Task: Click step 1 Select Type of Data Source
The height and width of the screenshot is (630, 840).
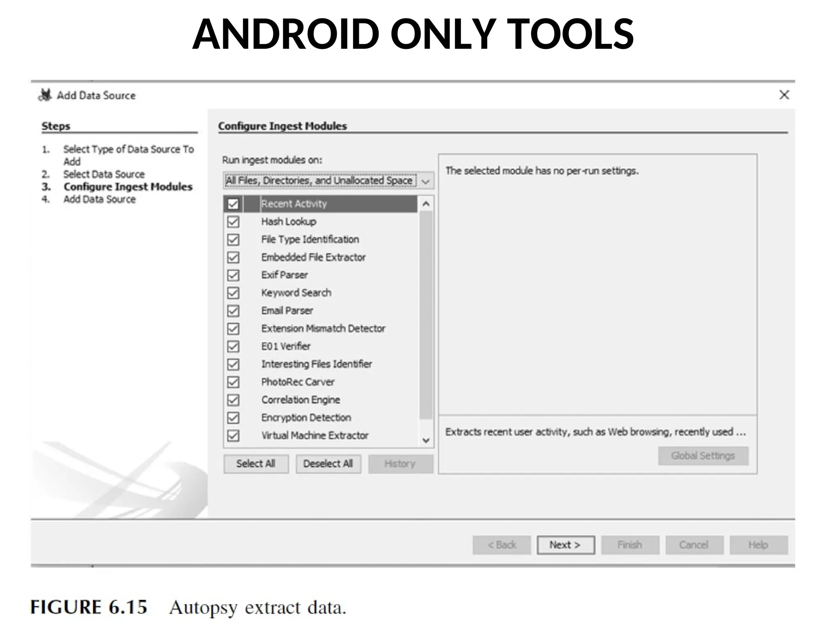Action: [x=128, y=155]
